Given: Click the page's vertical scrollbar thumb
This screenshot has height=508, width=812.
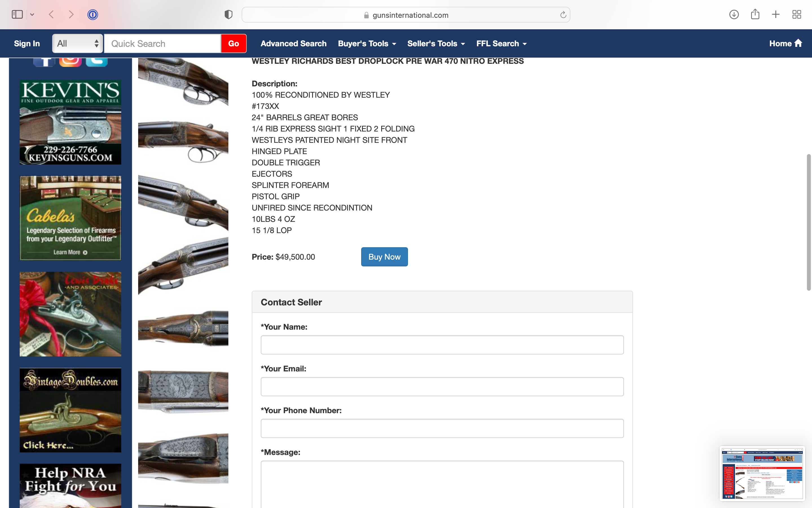Looking at the screenshot, I should (x=809, y=222).
